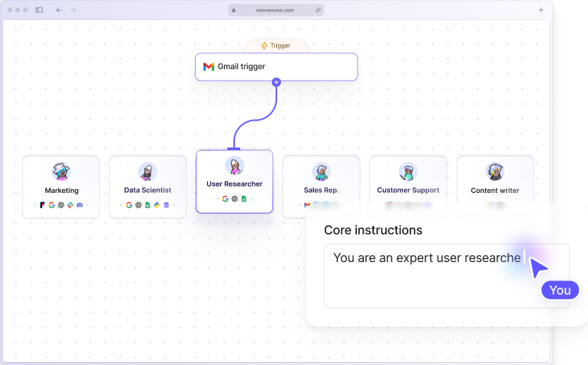Select the Data Scientist card title
The image size is (588, 365).
(x=147, y=190)
